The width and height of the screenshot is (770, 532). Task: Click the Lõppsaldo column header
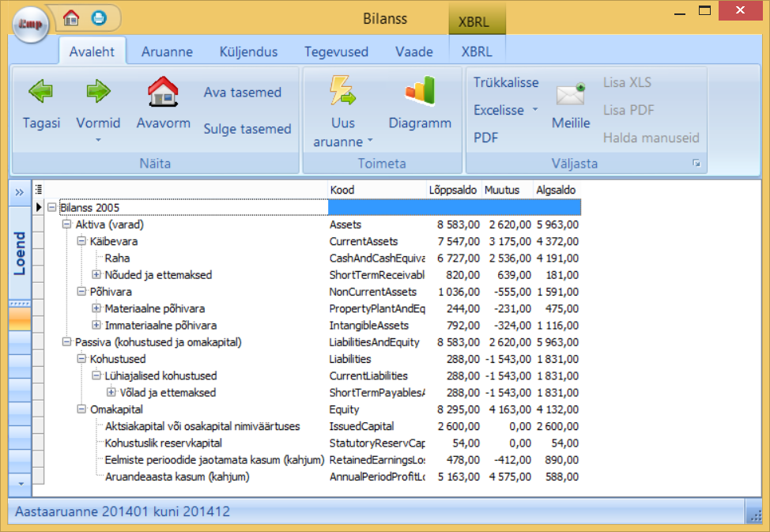(x=453, y=191)
